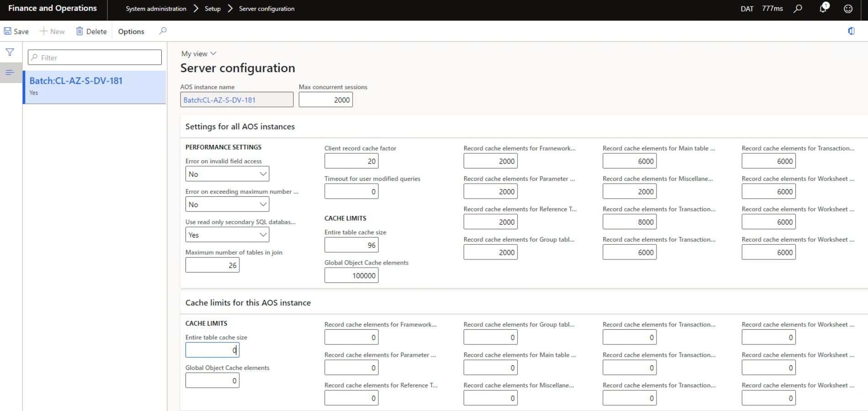Open the top navigation search magnifier
Image resolution: width=868 pixels, height=411 pixels.
click(798, 9)
